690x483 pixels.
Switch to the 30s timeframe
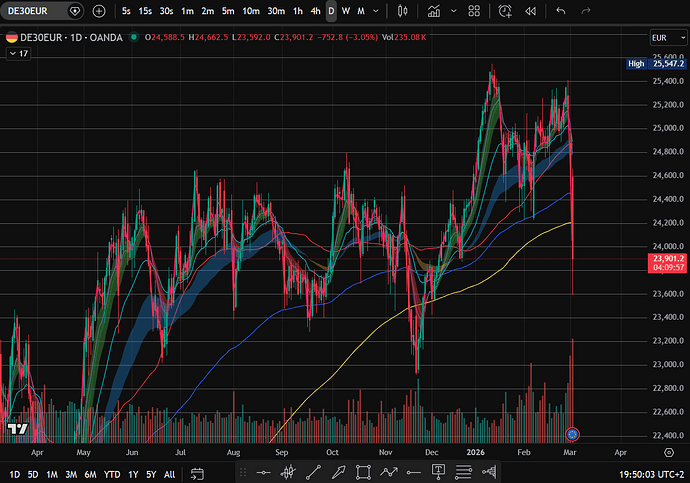point(166,11)
